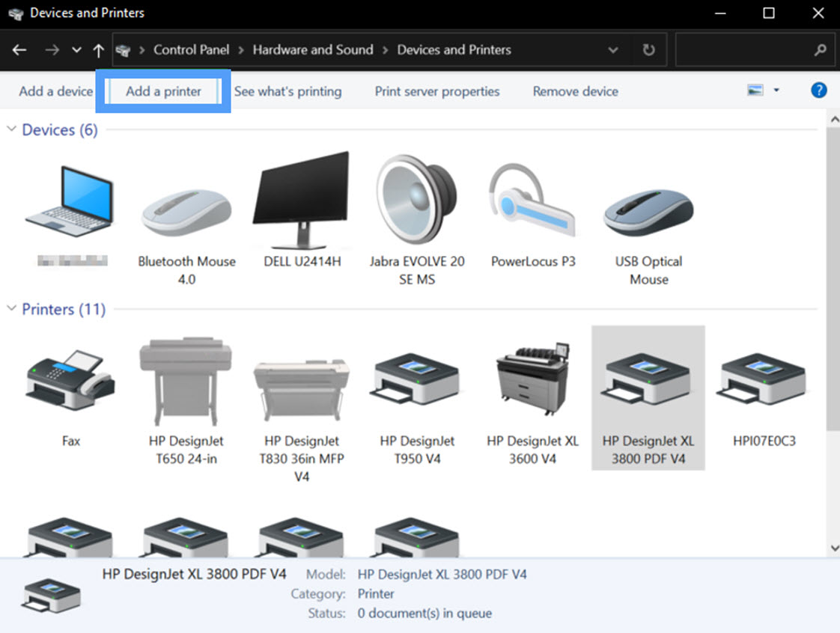840x633 pixels.
Task: Navigate to Hardware and Sound breadcrumb
Action: pyautogui.click(x=313, y=50)
